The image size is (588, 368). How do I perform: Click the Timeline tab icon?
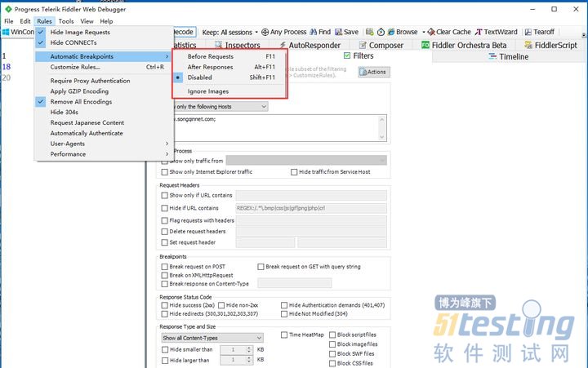492,56
